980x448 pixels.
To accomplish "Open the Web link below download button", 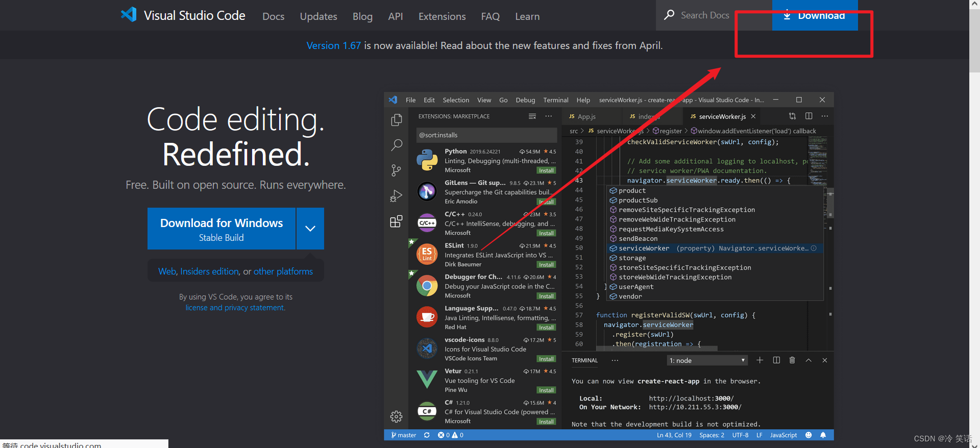I will coord(167,271).
